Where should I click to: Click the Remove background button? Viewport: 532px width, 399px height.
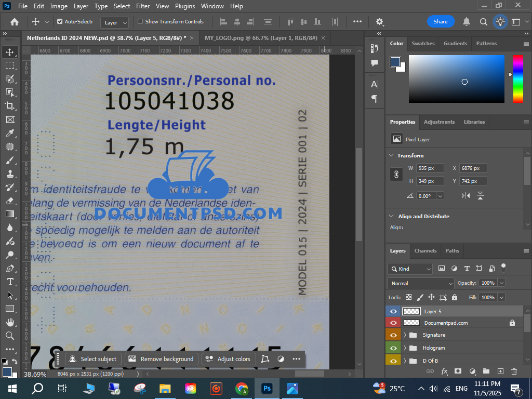[162, 359]
